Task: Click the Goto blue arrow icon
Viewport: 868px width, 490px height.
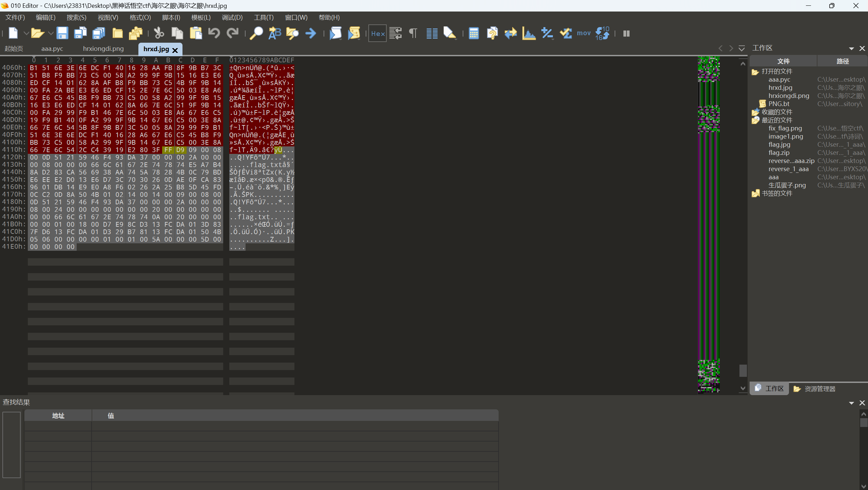Action: click(x=311, y=33)
